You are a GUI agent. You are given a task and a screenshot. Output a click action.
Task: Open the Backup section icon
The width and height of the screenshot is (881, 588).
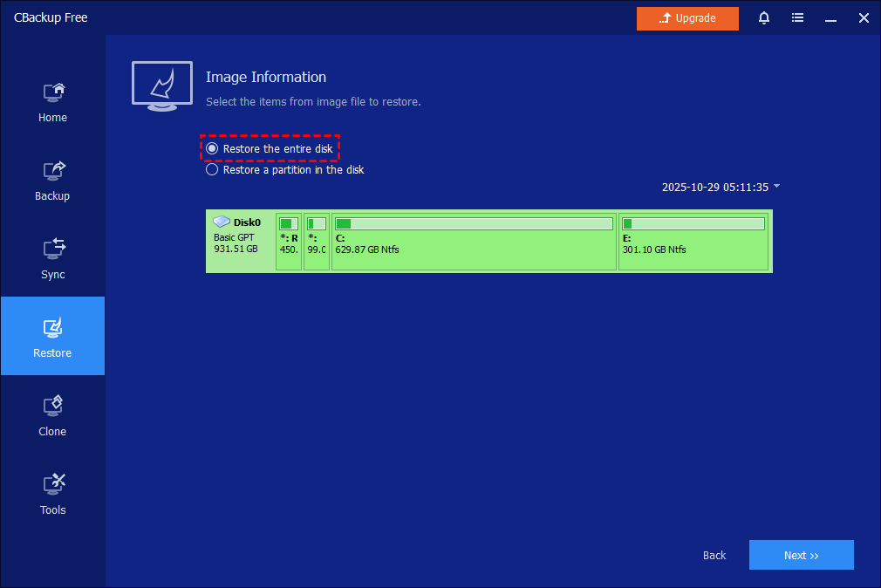(x=52, y=171)
